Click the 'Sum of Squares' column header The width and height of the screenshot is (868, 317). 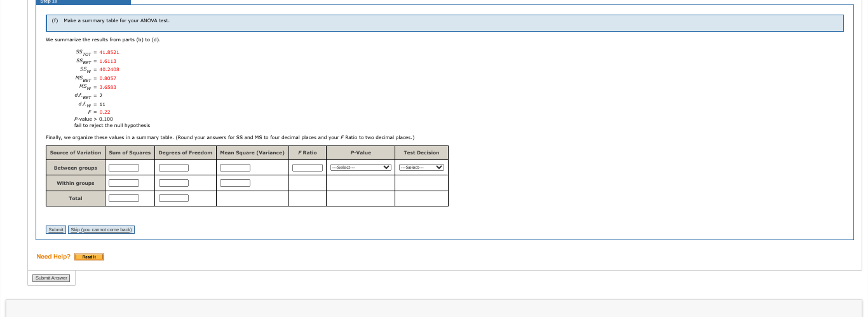130,152
